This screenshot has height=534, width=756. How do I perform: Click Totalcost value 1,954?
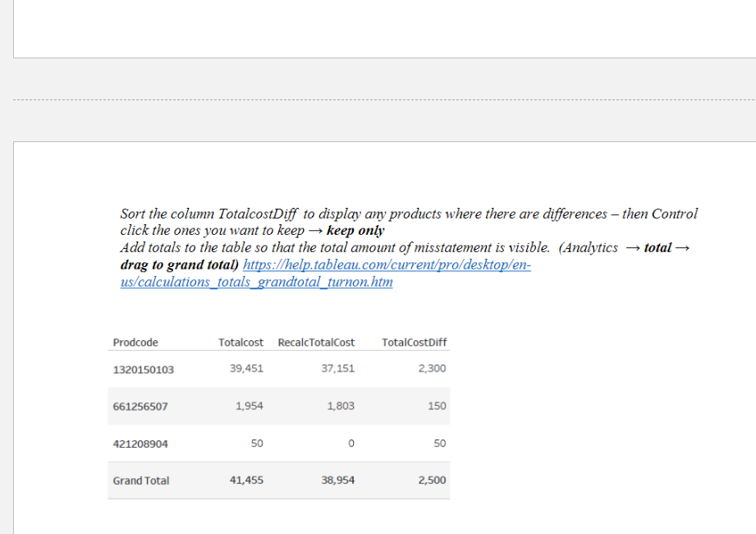[x=250, y=406]
